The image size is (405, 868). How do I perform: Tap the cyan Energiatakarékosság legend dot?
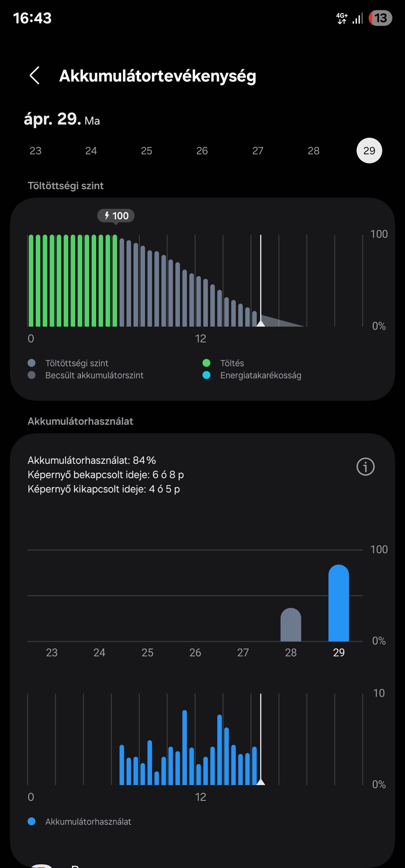click(x=206, y=375)
